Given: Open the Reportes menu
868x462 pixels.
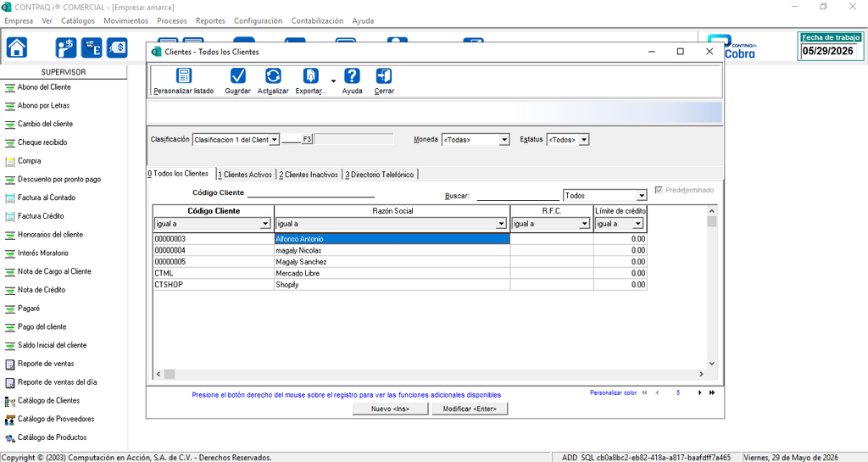Looking at the screenshot, I should click(210, 20).
